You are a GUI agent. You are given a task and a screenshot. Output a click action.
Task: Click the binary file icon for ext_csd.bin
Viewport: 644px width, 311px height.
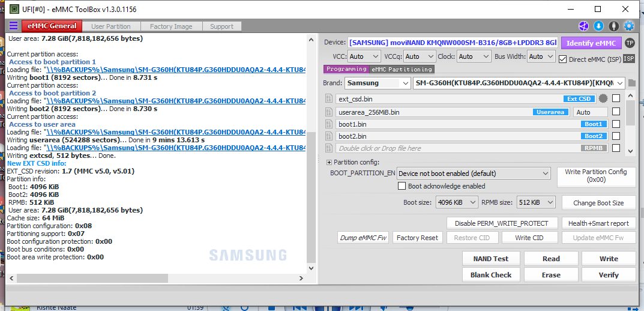click(x=328, y=98)
